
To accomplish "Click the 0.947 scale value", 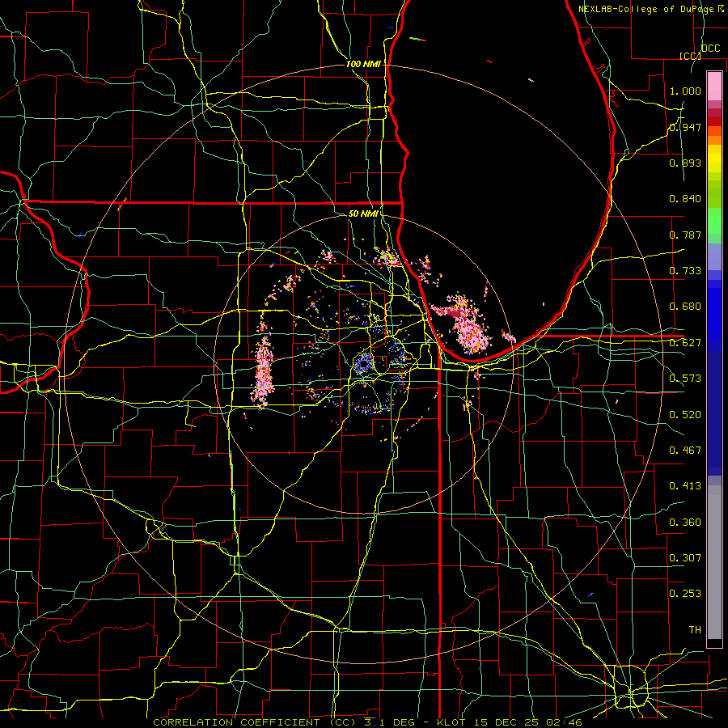I will point(685,127).
